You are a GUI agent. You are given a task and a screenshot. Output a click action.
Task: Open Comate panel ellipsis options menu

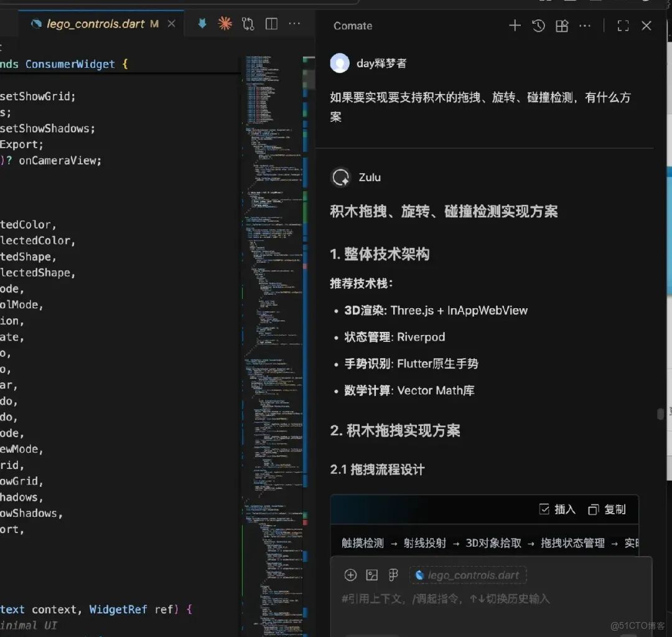(x=584, y=26)
